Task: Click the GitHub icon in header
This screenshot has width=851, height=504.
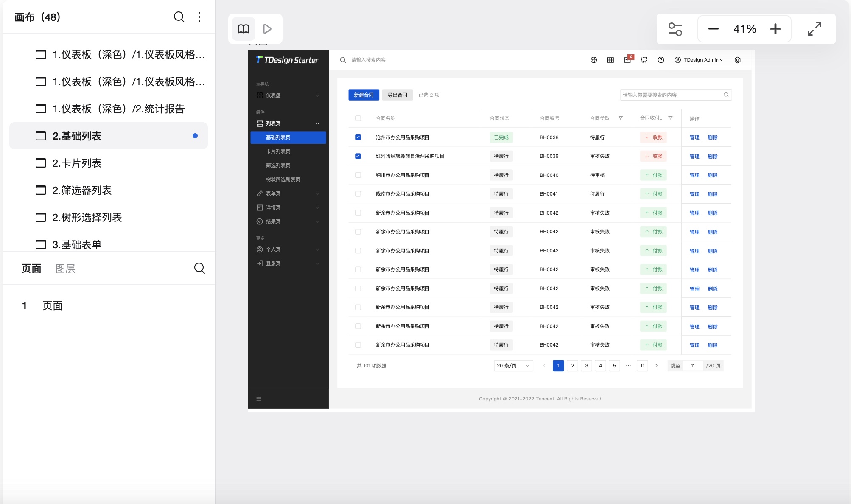Action: point(644,60)
